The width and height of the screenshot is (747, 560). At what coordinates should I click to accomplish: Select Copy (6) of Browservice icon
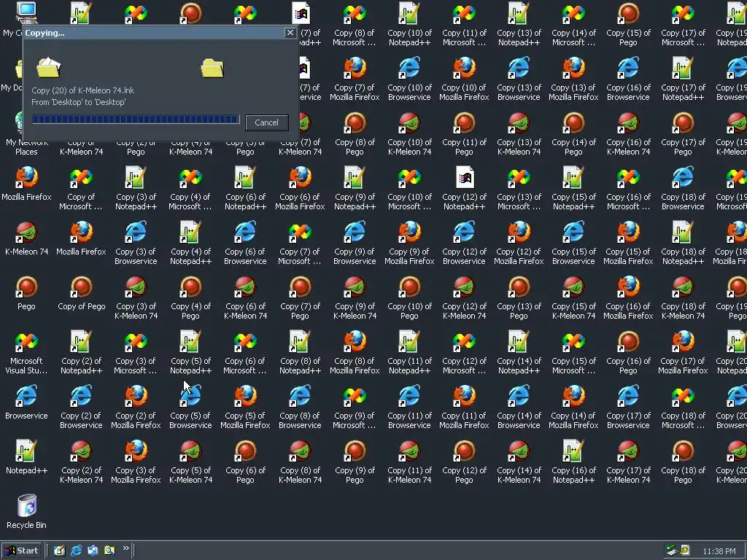pos(245,232)
